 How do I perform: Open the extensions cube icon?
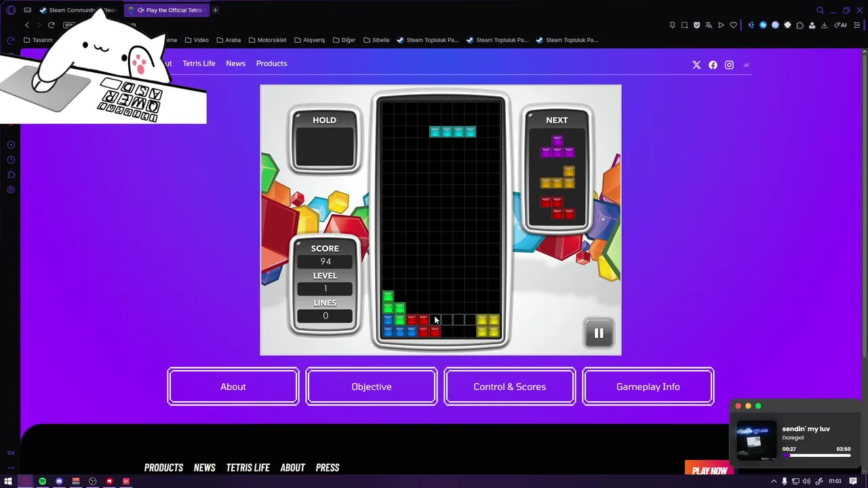point(800,25)
